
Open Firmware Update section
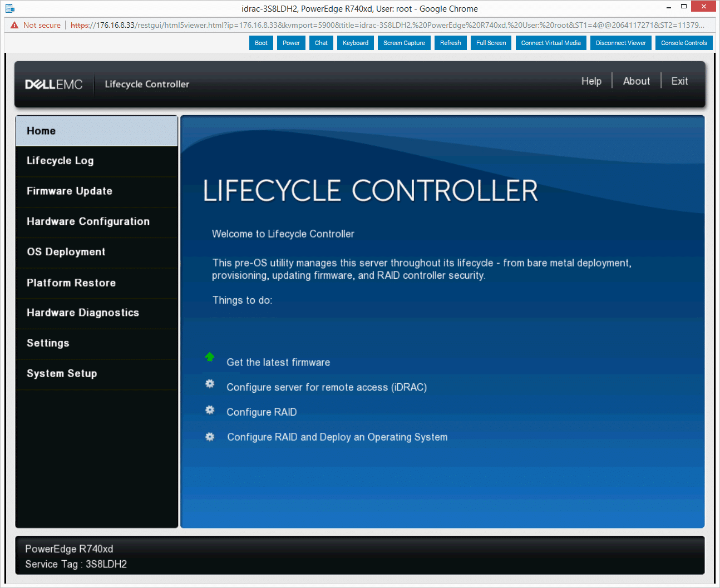(97, 191)
